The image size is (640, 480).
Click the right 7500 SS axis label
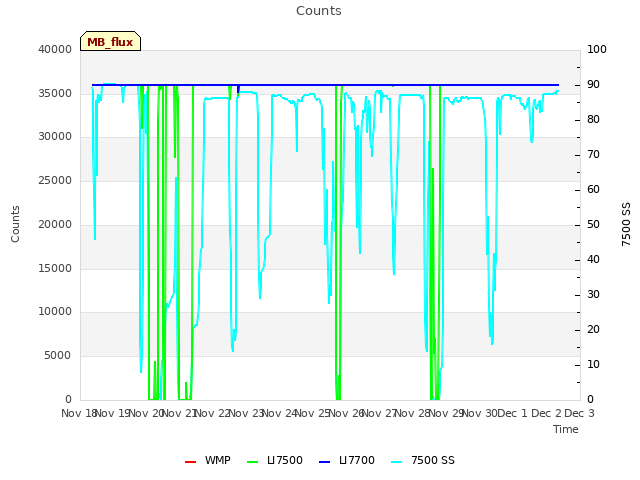coord(626,224)
